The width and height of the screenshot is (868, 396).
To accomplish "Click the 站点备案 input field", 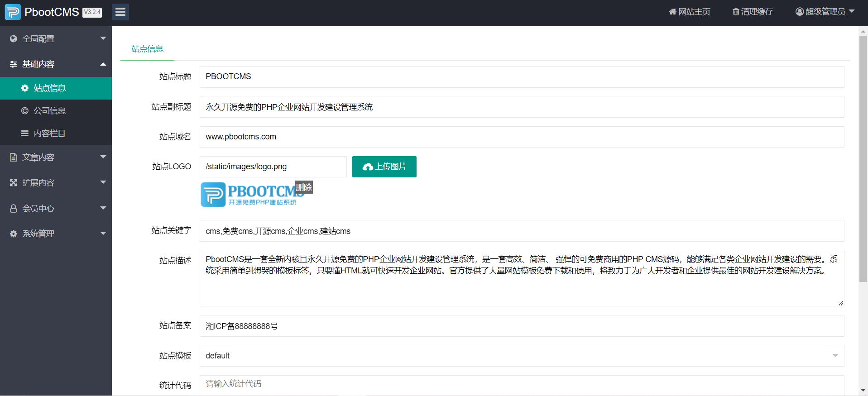I will tap(522, 326).
